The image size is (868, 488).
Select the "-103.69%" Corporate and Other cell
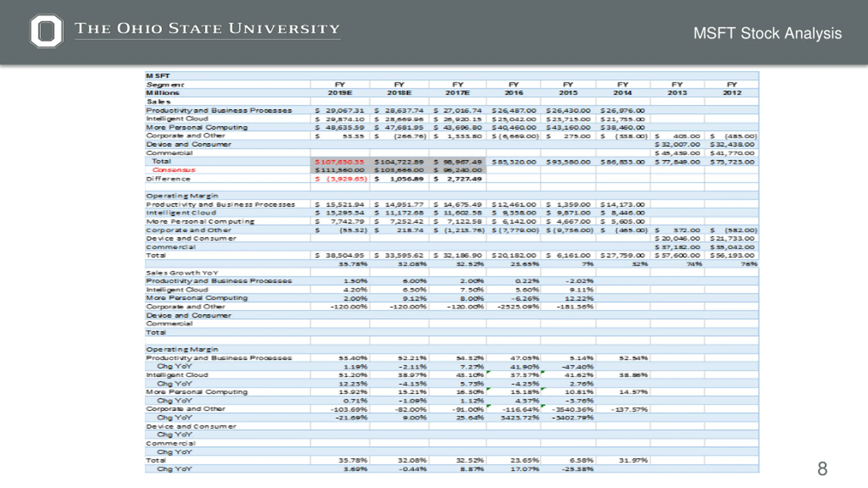pos(349,409)
